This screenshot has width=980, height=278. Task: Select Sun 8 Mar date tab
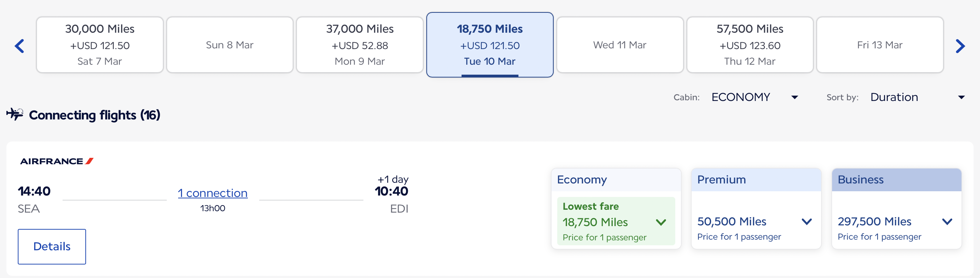point(229,45)
